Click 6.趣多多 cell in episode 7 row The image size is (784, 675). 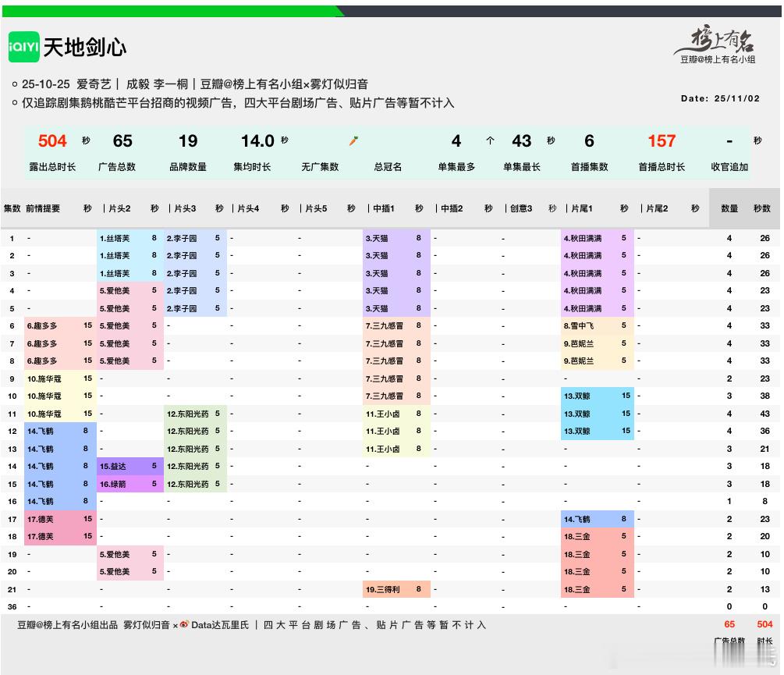coord(60,343)
